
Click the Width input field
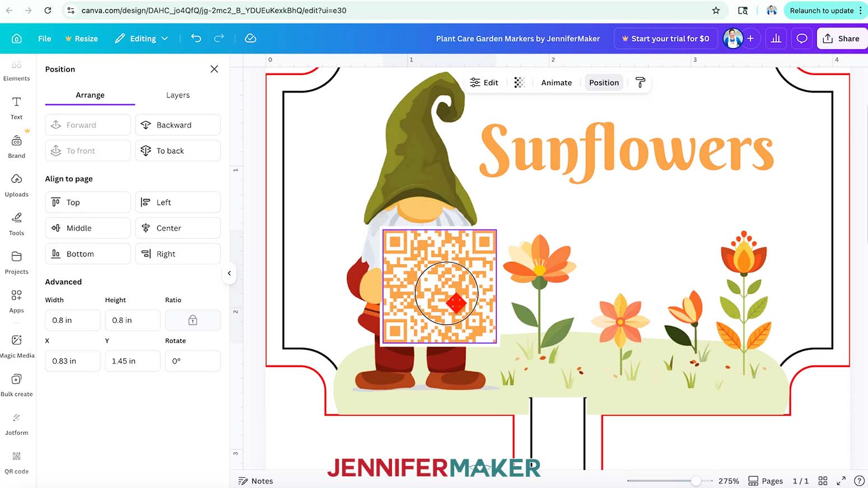(x=73, y=320)
